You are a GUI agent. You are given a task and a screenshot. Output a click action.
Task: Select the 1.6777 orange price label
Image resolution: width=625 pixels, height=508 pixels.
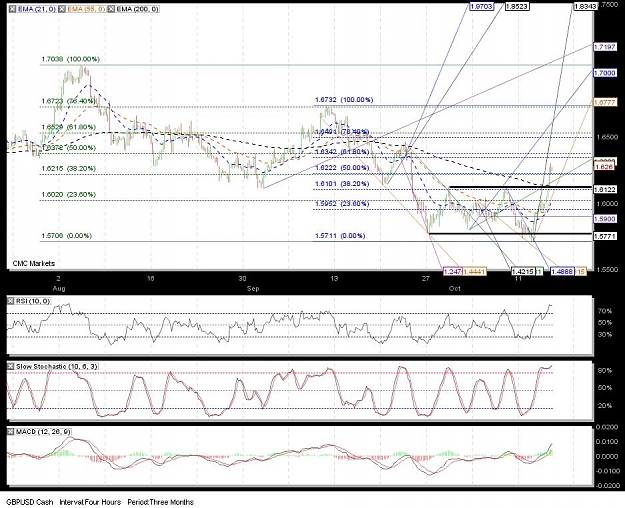[605, 102]
